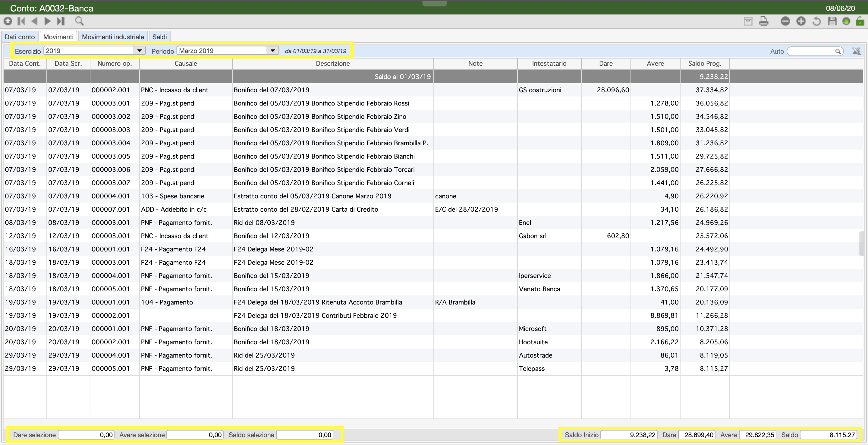Select Contributi Febbraio 2019 row

(x=433, y=315)
